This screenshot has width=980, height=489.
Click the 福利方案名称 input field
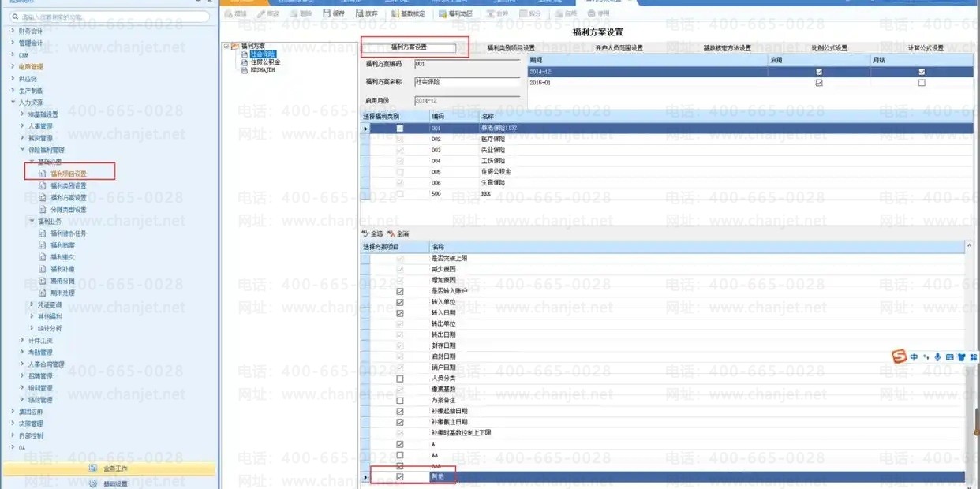click(x=466, y=82)
